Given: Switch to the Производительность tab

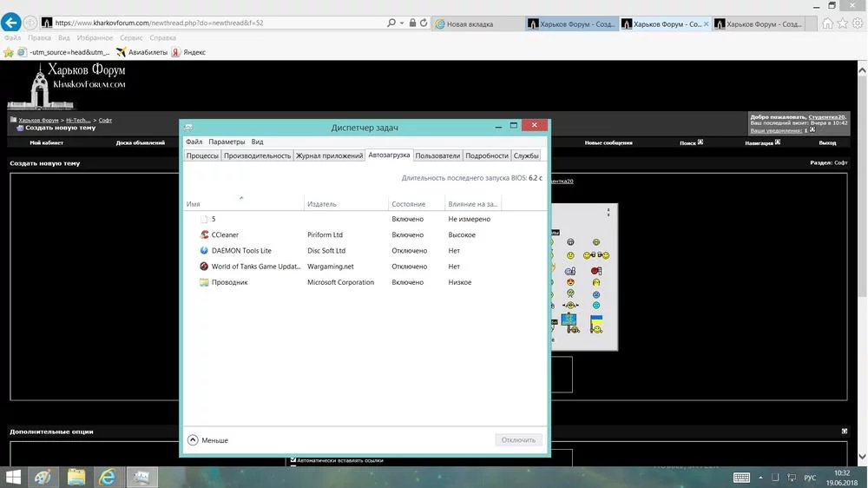Looking at the screenshot, I should pos(257,155).
